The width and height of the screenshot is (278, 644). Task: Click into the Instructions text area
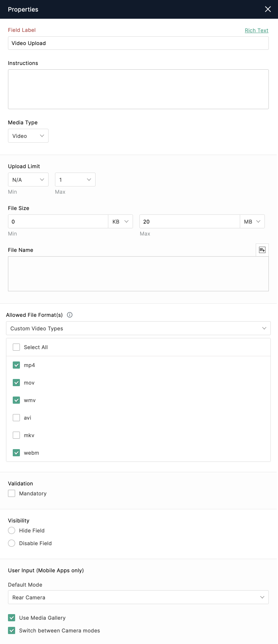pyautogui.click(x=138, y=89)
